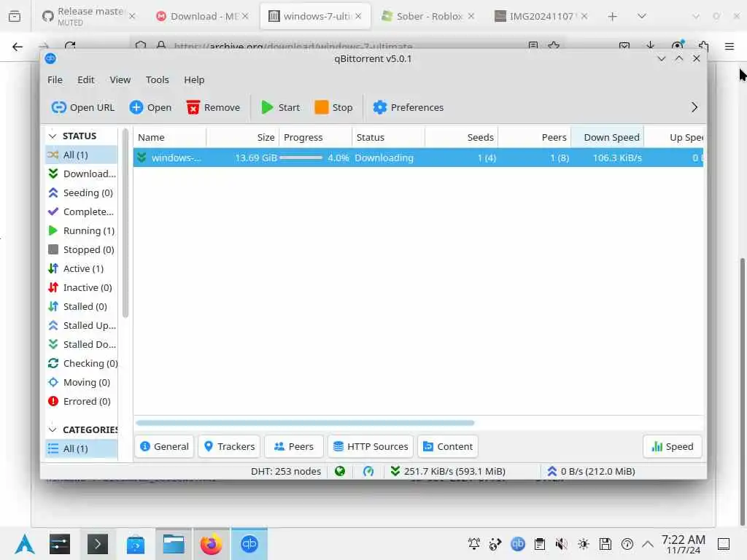
Task: Filter by Stalled Uploading
Action: [81, 326]
